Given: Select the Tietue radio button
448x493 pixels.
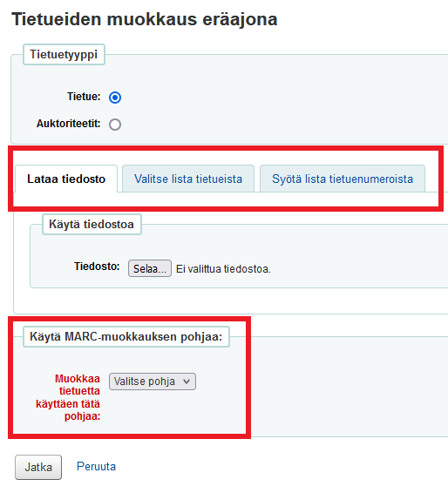Looking at the screenshot, I should 115,98.
